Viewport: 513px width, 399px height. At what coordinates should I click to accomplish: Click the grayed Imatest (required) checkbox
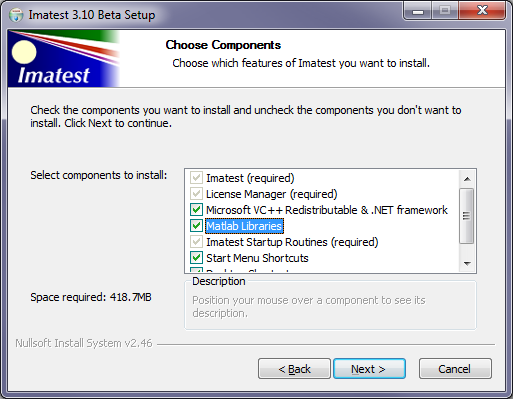tap(196, 178)
